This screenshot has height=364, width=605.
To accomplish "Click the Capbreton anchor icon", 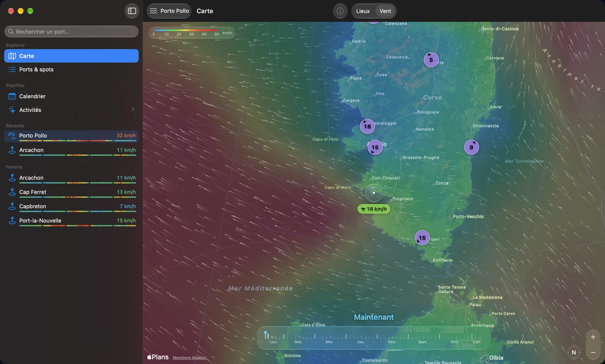I will pyautogui.click(x=12, y=206).
